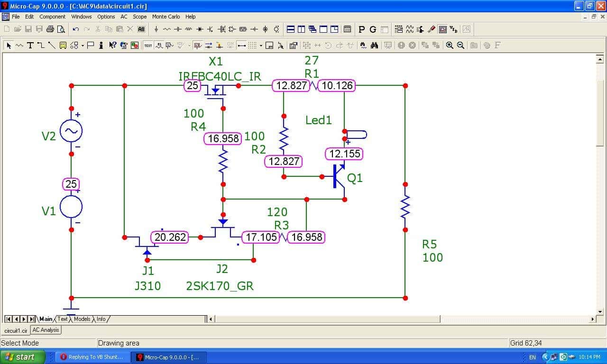Viewport: 607px width, 364px height.
Task: Toggle attribute TEXT display
Action: pyautogui.click(x=148, y=45)
